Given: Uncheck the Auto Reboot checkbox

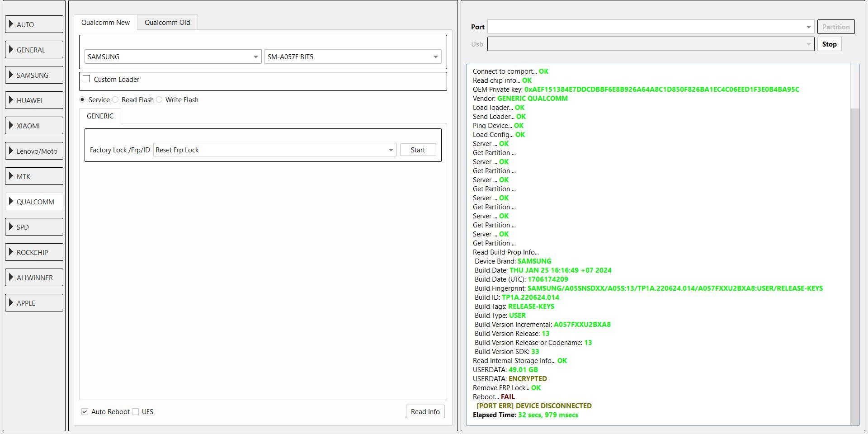Looking at the screenshot, I should coord(85,412).
